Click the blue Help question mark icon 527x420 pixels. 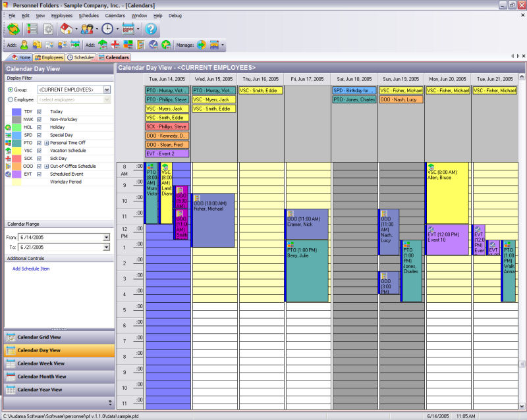(151, 29)
